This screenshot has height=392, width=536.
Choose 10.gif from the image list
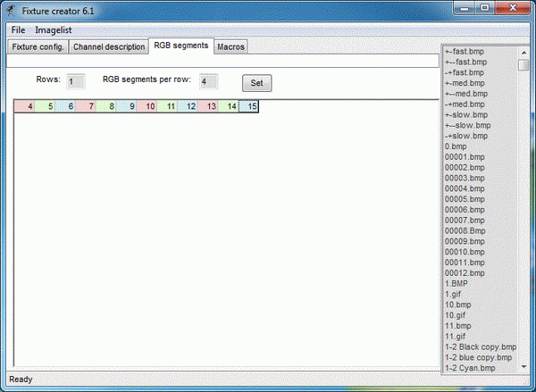455,315
